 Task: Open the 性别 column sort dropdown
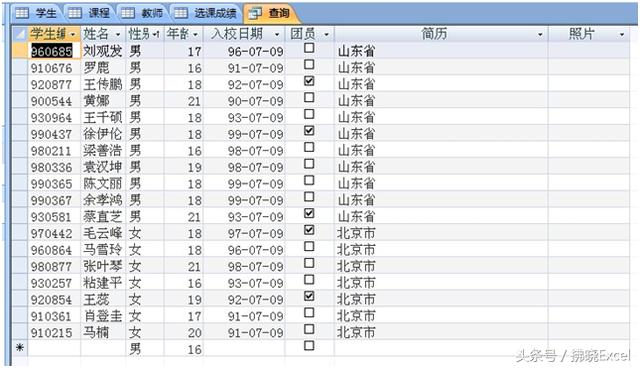click(156, 35)
